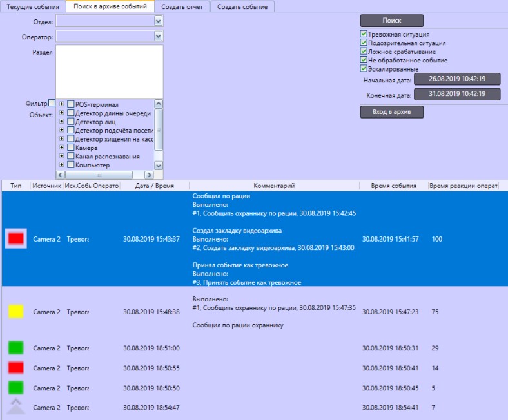
Task: Open the Оператор dropdown
Action: click(158, 36)
